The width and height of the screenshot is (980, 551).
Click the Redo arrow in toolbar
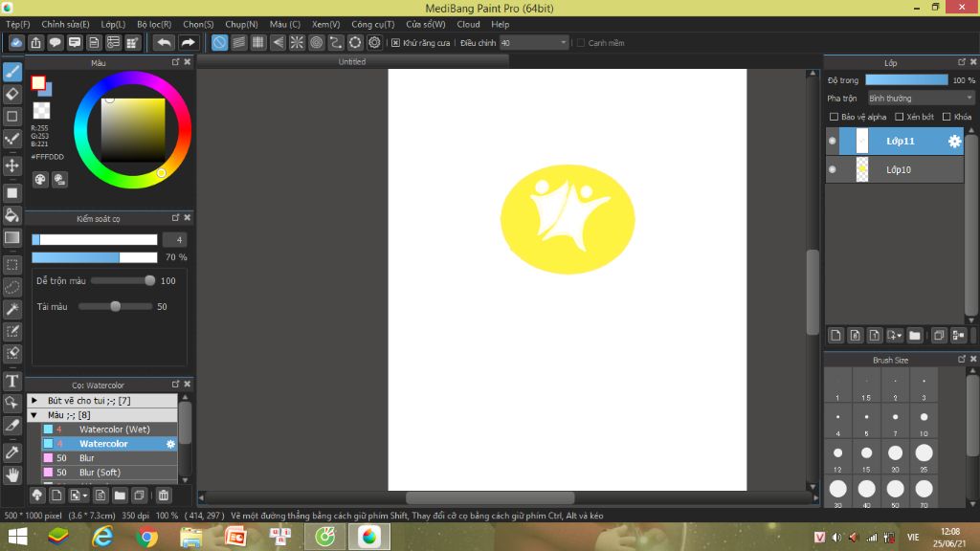coord(188,42)
